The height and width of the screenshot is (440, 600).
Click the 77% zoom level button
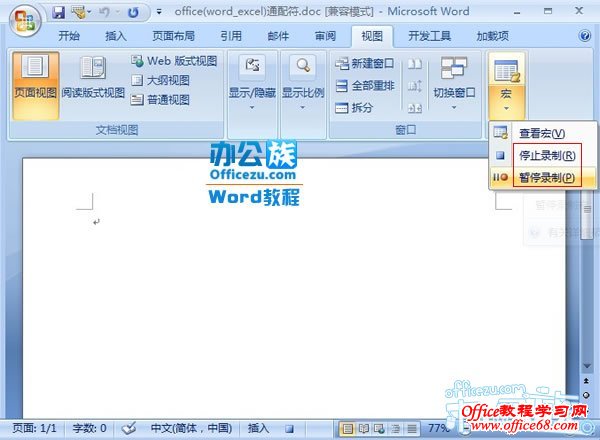pyautogui.click(x=438, y=428)
